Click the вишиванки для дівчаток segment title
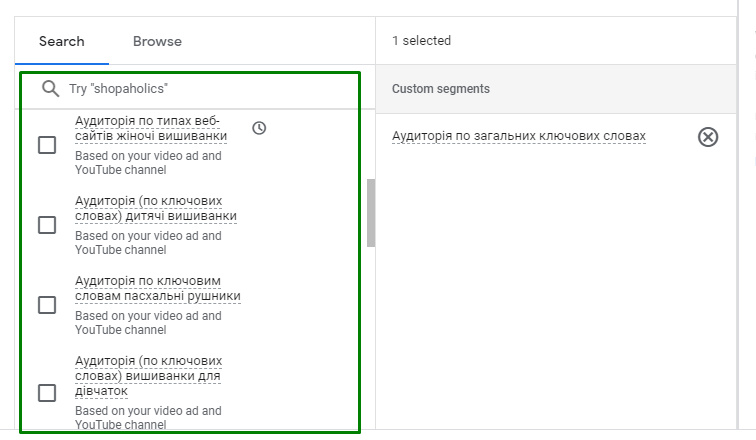756x440 pixels. point(148,376)
